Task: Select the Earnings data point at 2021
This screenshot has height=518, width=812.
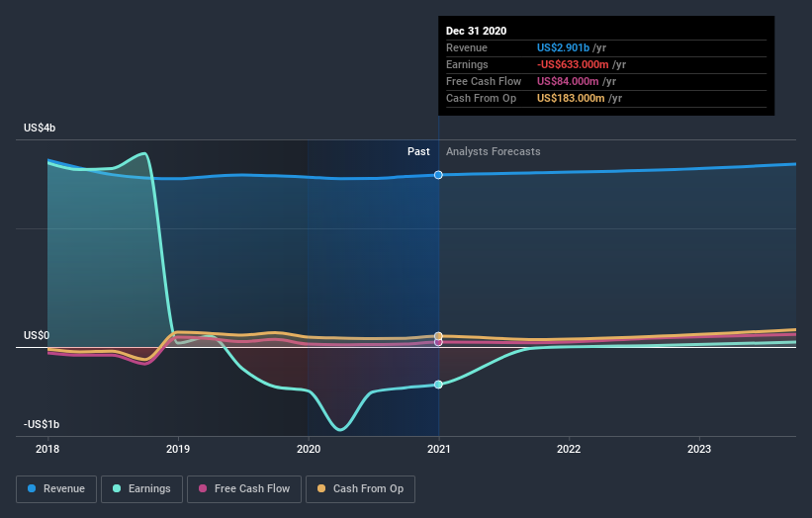Action: pyautogui.click(x=438, y=385)
